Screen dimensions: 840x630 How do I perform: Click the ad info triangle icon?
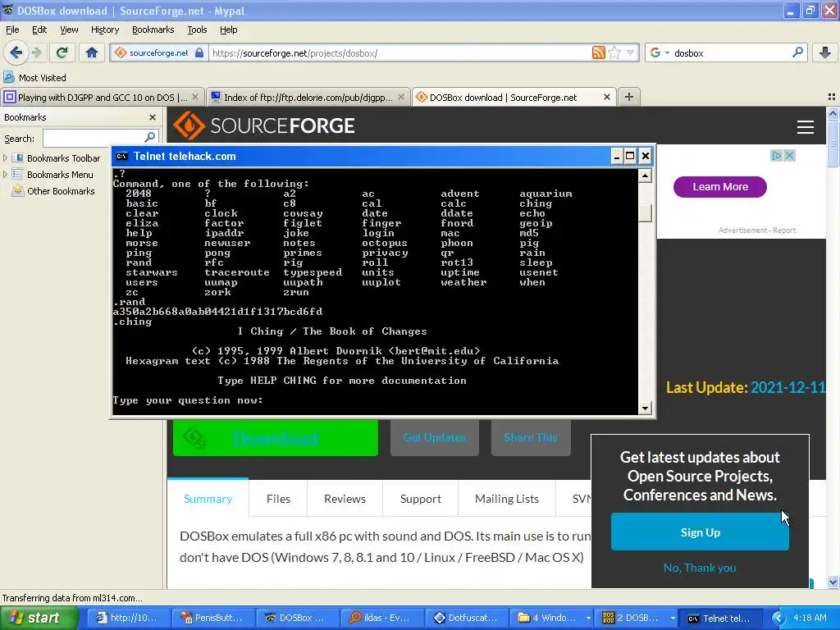[776, 155]
